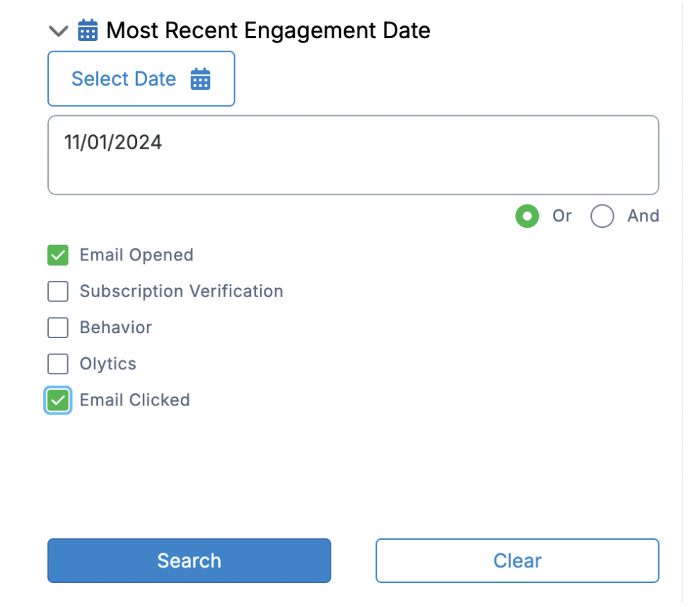Select the And radio button
The image size is (700, 607).
[x=602, y=216]
